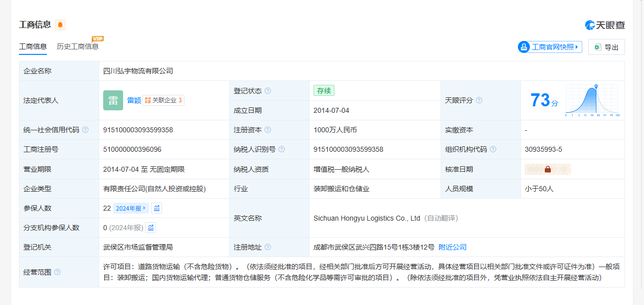Click help icon beside 天眼评分
The width and height of the screenshot is (644, 305).
479,100
